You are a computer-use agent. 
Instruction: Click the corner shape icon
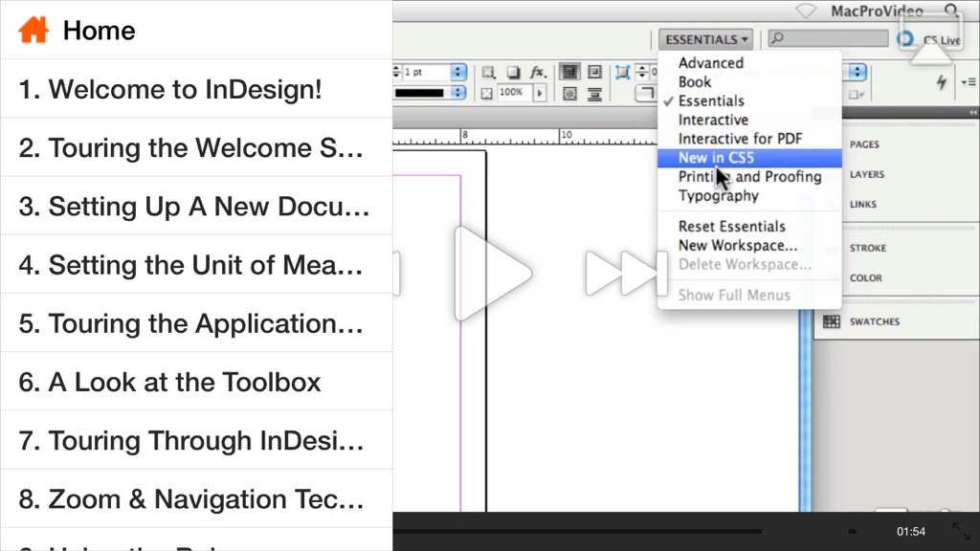[645, 94]
